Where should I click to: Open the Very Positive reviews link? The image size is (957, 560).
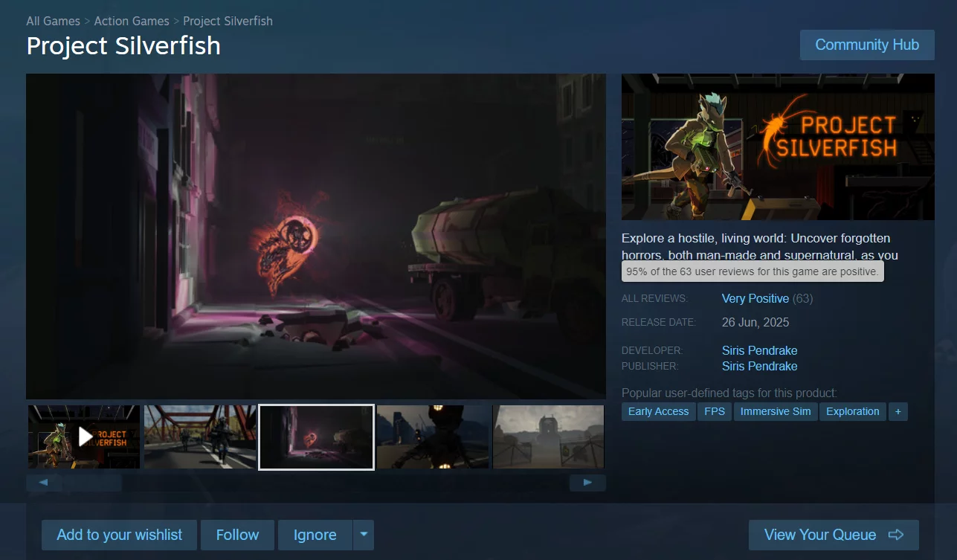(x=755, y=298)
